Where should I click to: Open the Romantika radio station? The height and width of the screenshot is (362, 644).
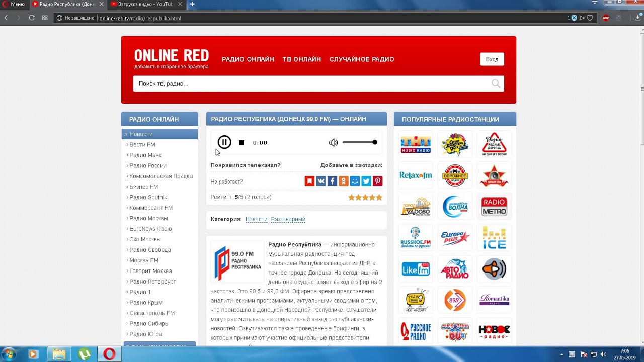494,300
